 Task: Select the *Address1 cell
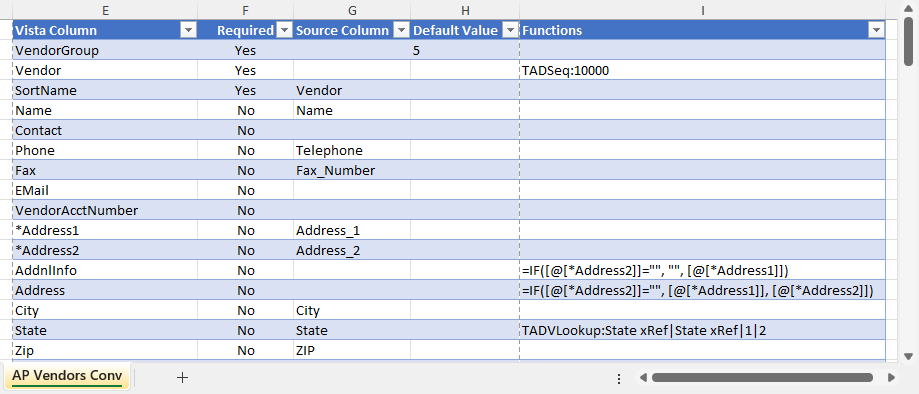point(105,230)
